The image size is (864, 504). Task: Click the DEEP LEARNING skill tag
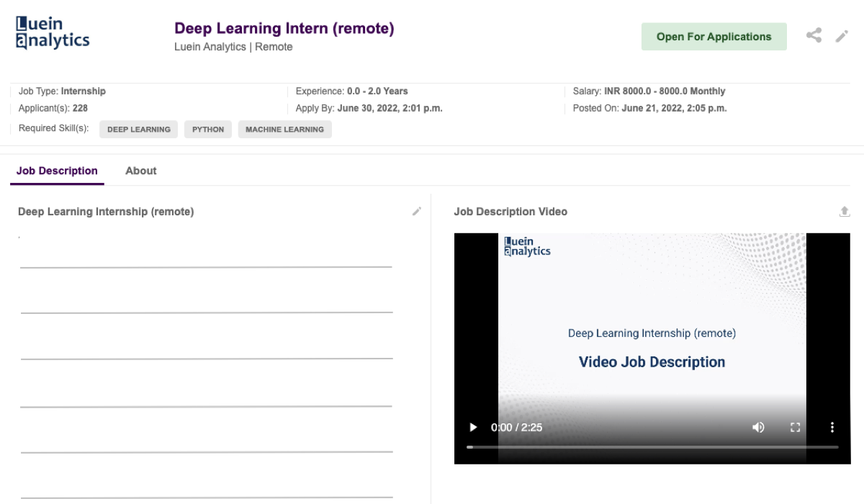(138, 130)
